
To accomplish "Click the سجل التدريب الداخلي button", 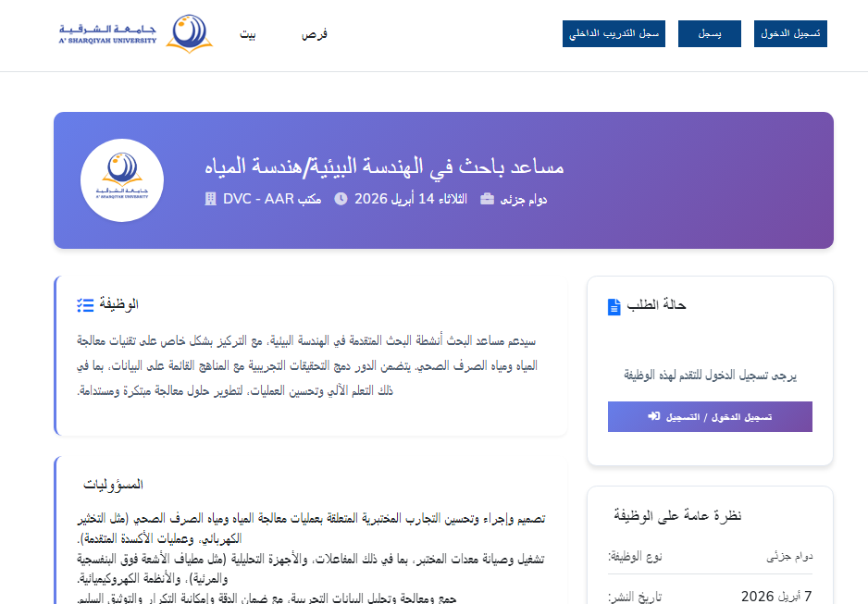I will coord(614,32).
